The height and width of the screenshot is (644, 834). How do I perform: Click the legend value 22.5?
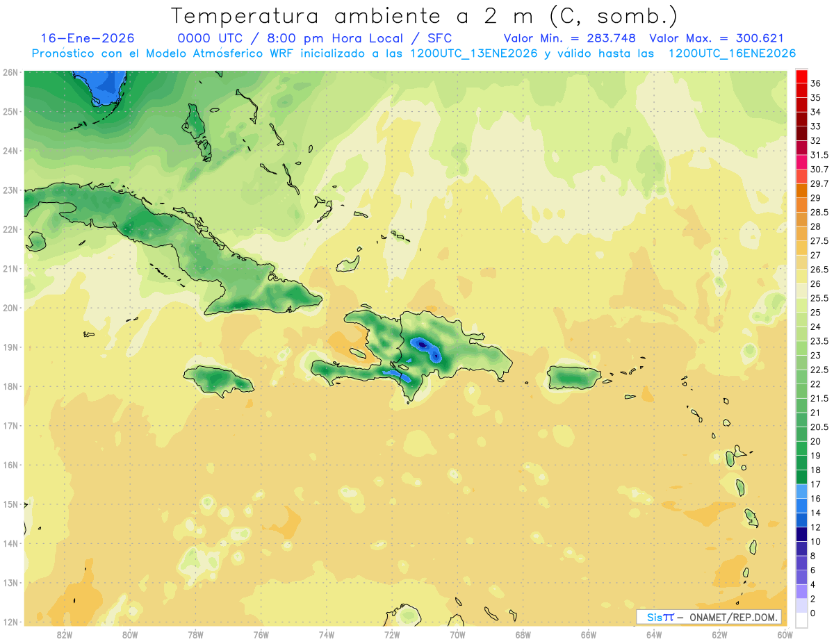point(819,370)
